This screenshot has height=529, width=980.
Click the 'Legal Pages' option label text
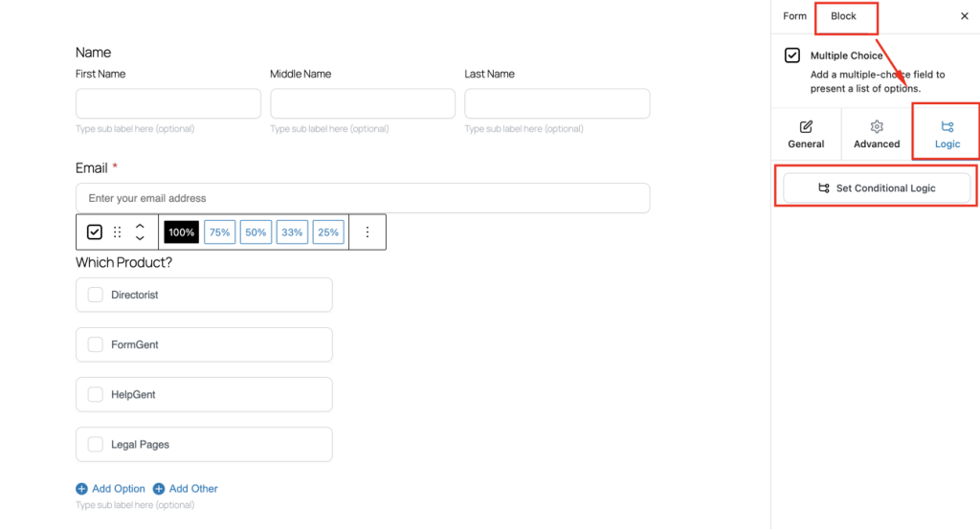140,445
